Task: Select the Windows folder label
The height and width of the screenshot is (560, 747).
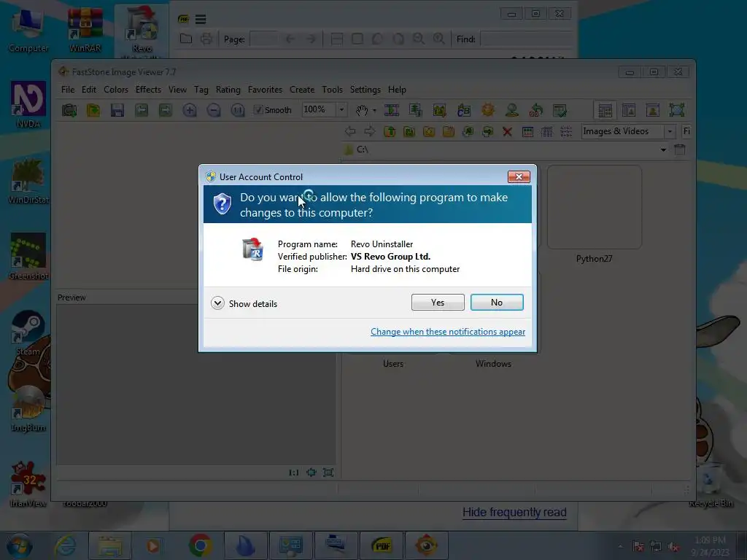Action: click(x=493, y=363)
